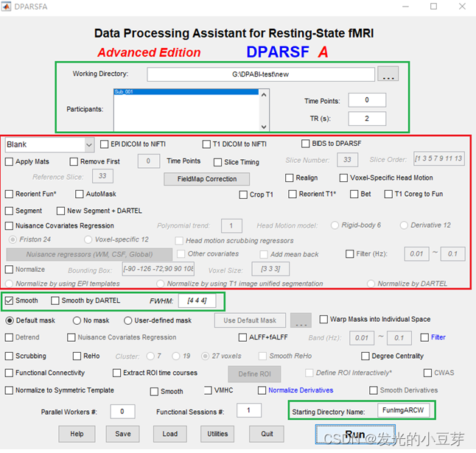Minimize the DPARSFA window
Image resolution: width=476 pixels, height=453 pixels.
click(405, 7)
